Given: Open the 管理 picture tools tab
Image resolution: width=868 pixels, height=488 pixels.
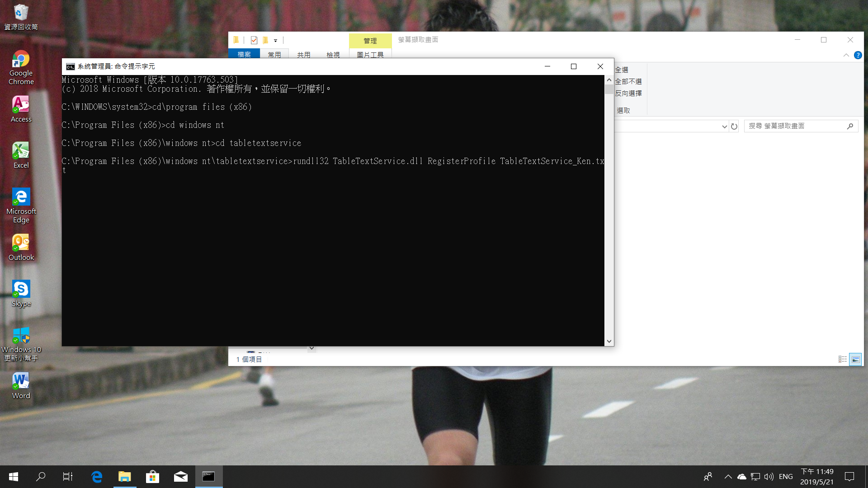Looking at the screenshot, I should 370,41.
